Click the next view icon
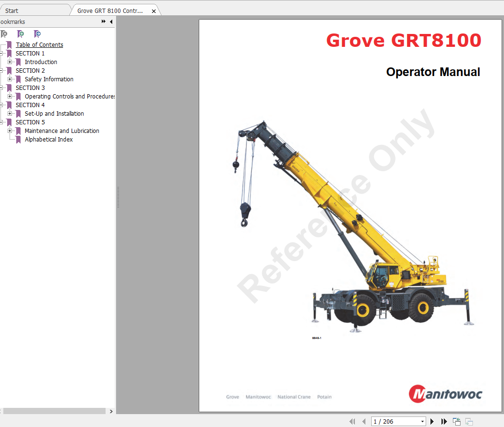 [469, 421]
